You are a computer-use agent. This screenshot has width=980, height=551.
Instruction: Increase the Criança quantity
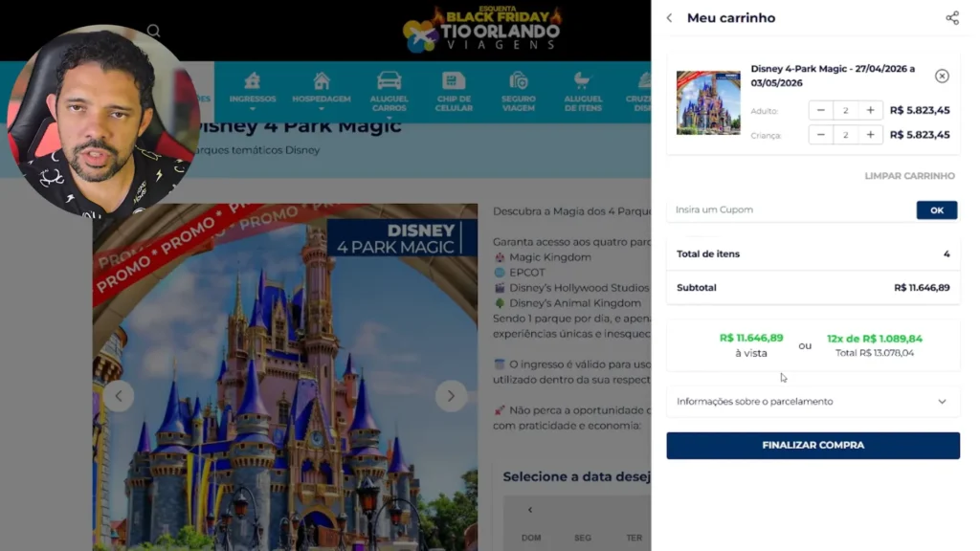(870, 135)
